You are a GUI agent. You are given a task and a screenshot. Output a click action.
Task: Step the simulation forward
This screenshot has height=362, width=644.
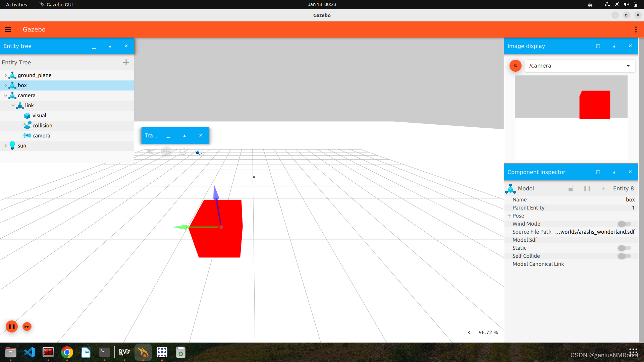pyautogui.click(x=27, y=326)
